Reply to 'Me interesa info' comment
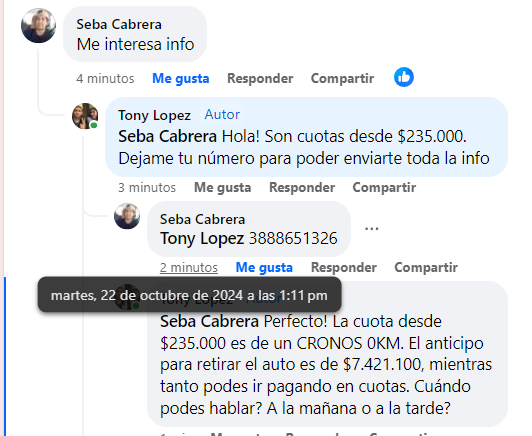This screenshot has height=436, width=532. (260, 78)
